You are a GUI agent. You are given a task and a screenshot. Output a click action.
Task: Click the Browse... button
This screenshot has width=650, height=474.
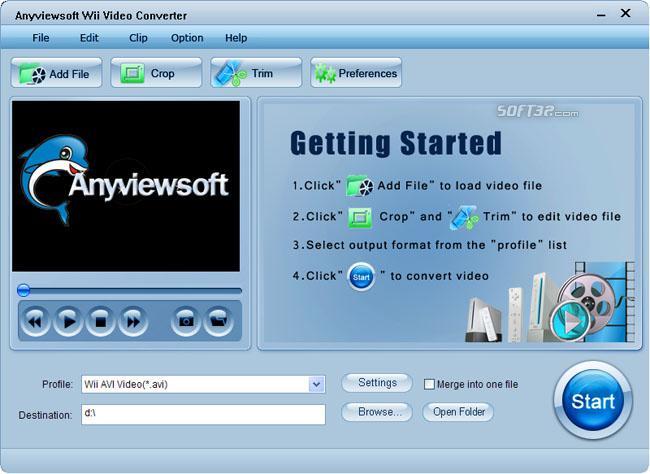click(377, 412)
